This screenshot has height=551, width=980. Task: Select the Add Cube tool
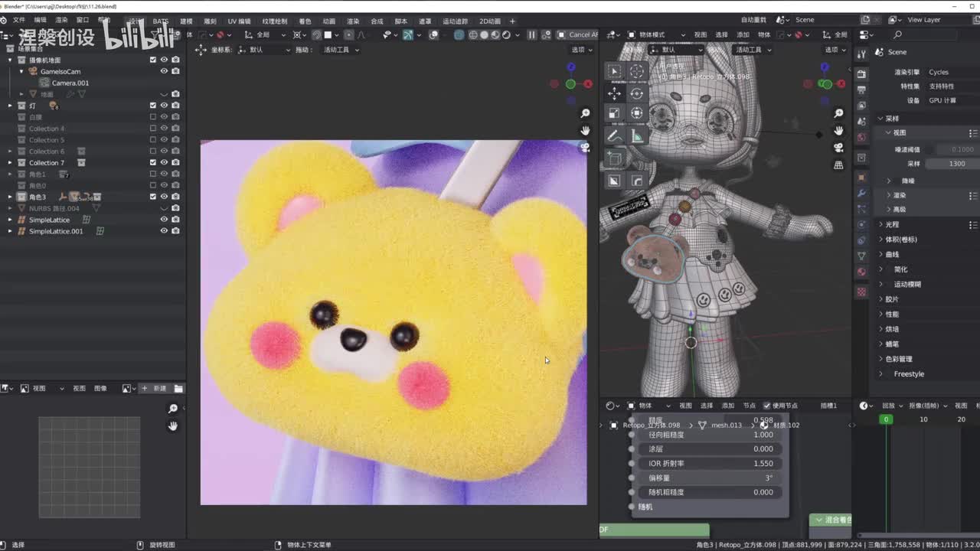click(614, 158)
